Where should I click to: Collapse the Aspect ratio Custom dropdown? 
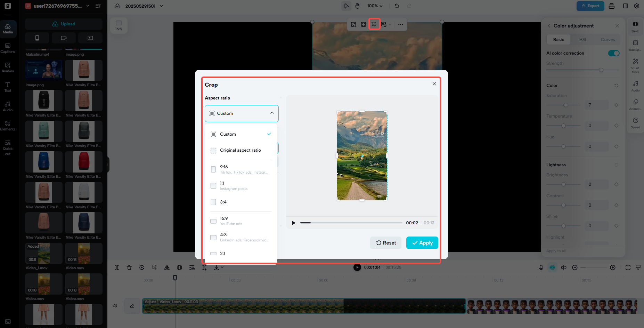pos(242,113)
